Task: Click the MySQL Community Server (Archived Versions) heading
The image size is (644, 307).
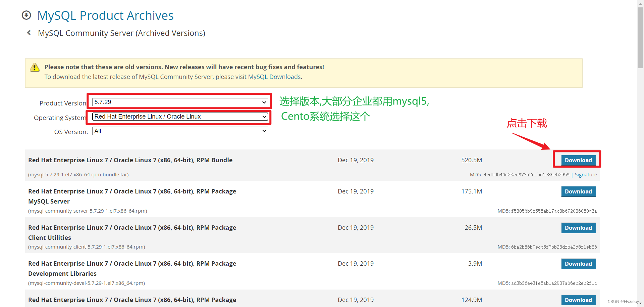Action: [121, 33]
